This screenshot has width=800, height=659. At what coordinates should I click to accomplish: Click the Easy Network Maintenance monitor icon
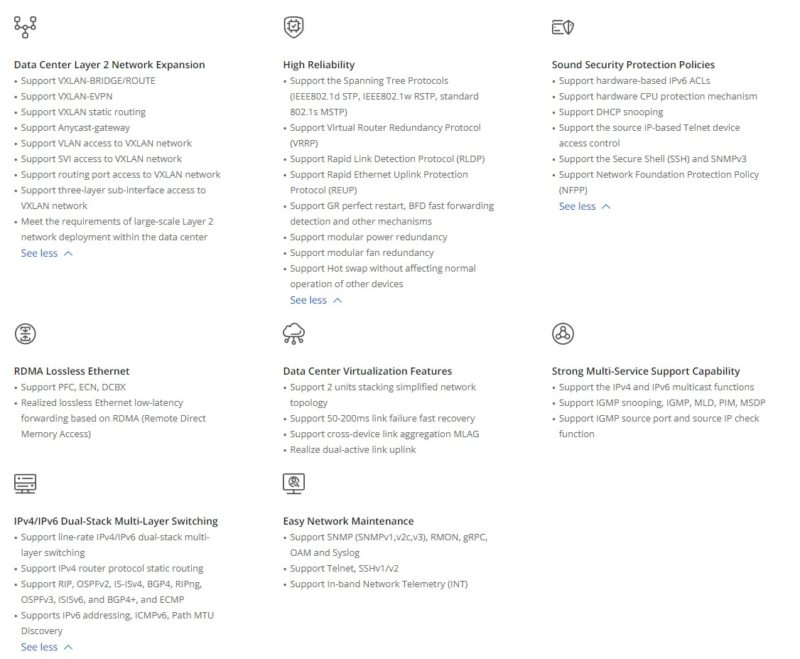[293, 484]
